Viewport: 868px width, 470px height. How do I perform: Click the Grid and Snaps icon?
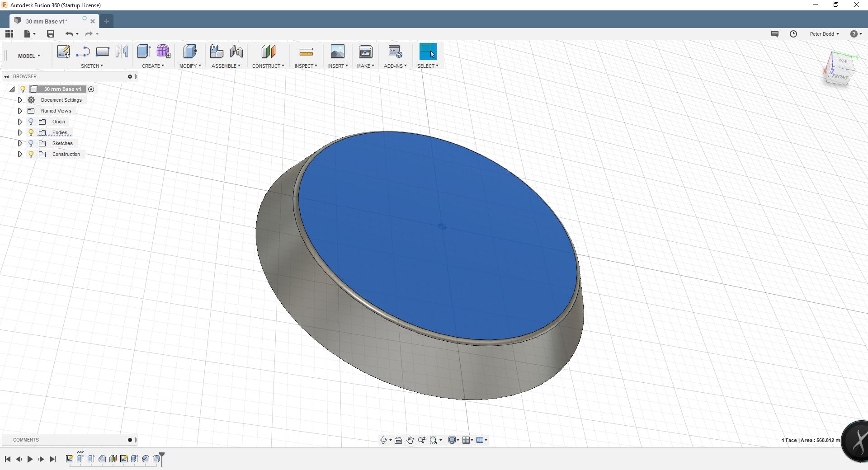[466, 440]
